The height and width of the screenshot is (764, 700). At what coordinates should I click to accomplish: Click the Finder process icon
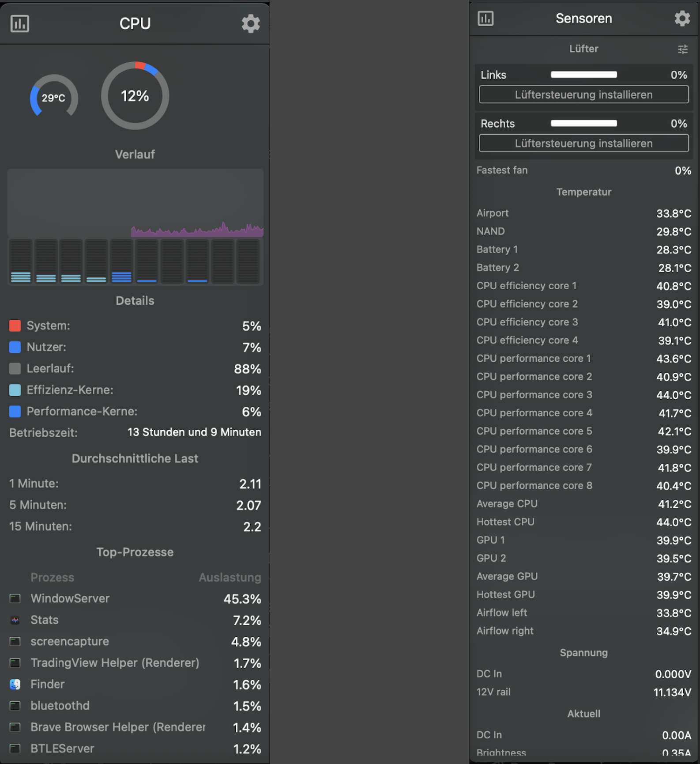pos(15,684)
